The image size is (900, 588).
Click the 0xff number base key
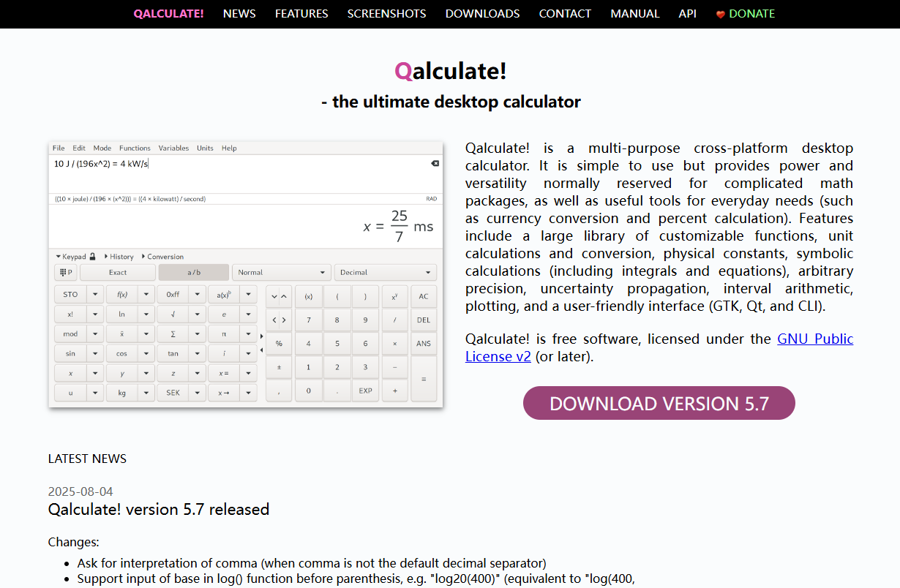coord(173,294)
